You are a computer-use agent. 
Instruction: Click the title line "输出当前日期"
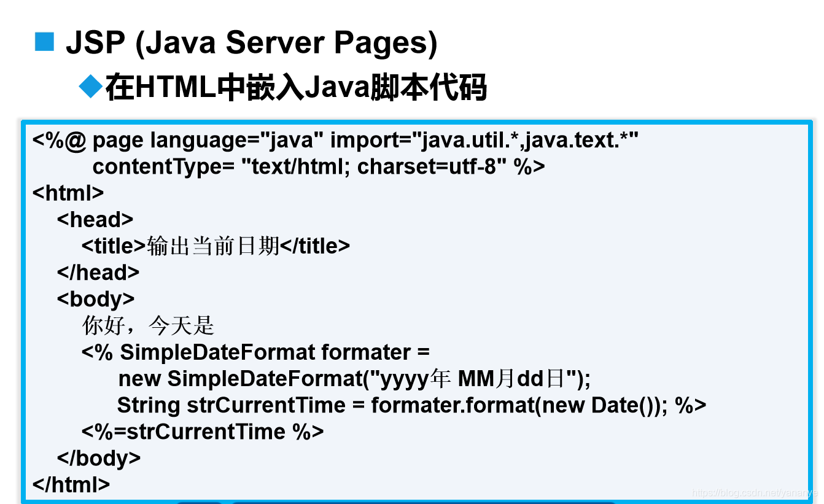point(216,246)
